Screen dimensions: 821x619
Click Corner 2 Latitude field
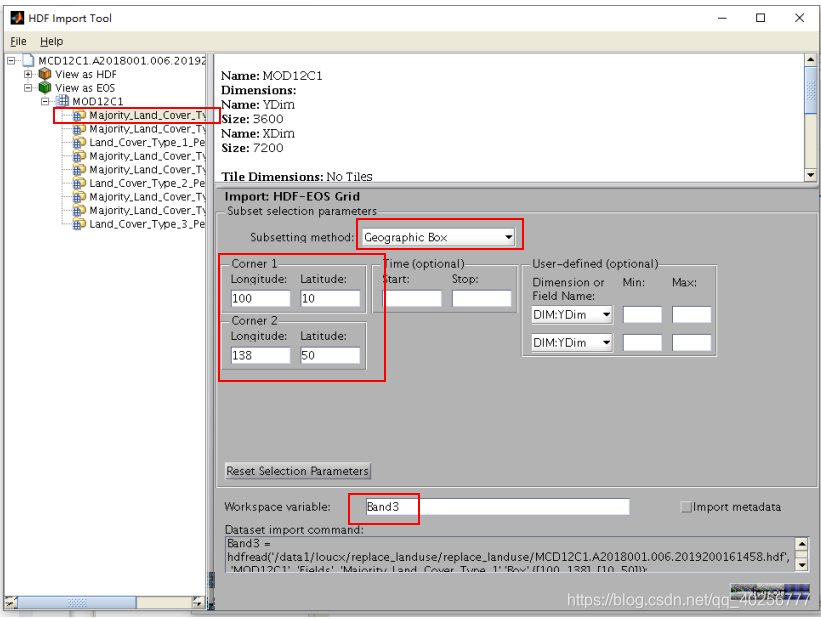[330, 356]
